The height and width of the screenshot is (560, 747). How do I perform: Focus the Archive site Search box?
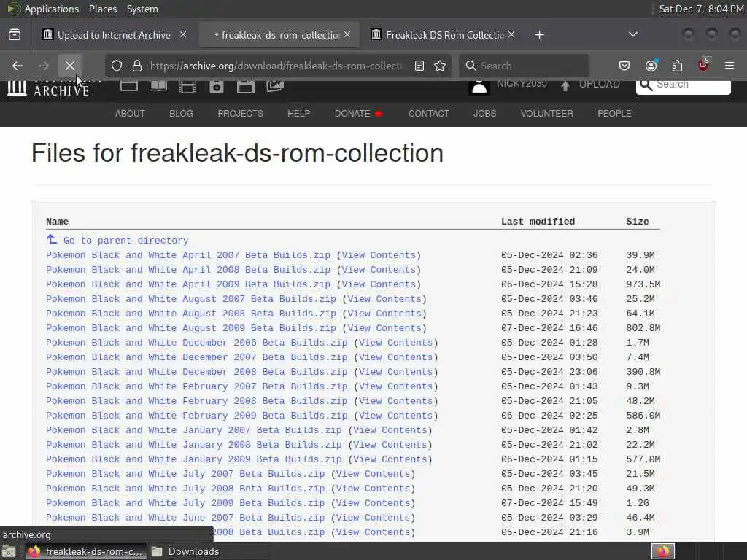[x=683, y=86]
